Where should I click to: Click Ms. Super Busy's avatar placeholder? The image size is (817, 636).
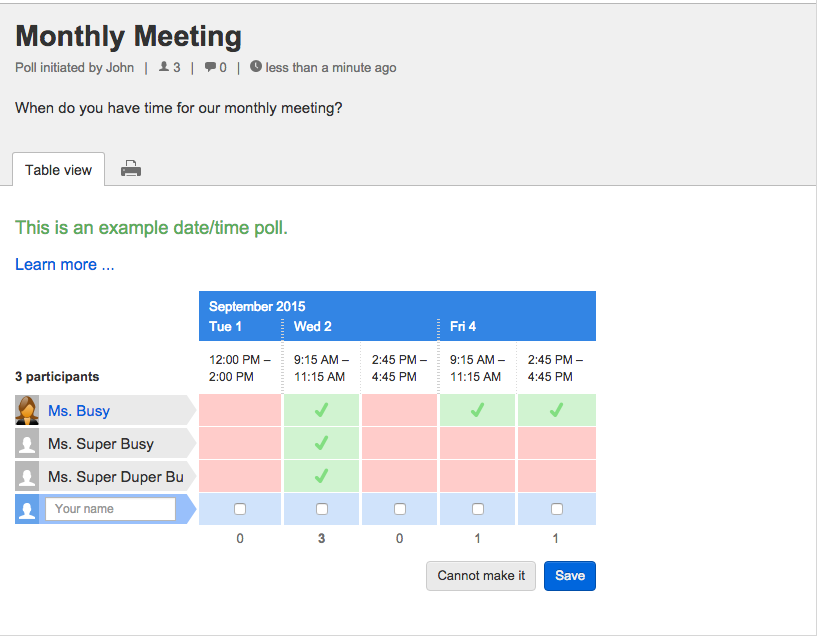pyautogui.click(x=27, y=443)
